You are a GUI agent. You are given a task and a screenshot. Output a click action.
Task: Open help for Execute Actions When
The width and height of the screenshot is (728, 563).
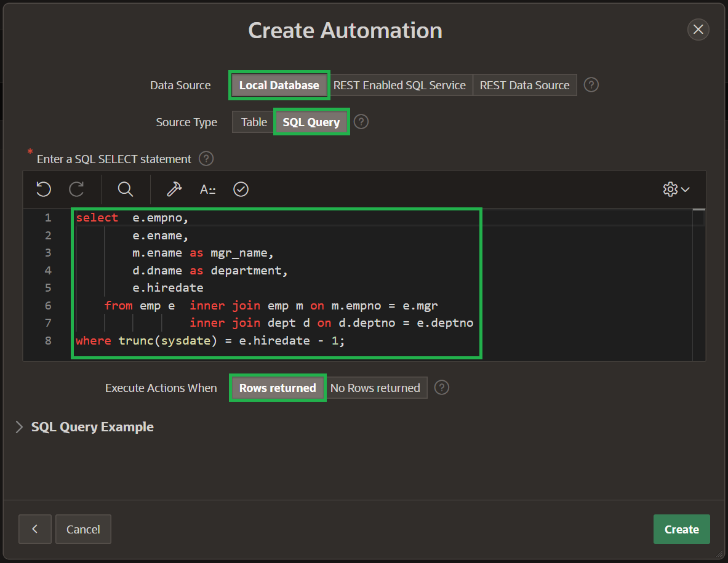[x=442, y=388]
